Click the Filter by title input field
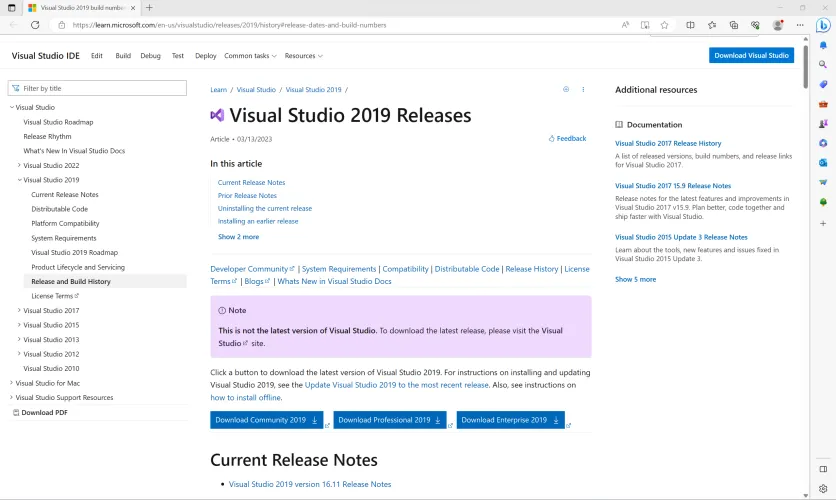This screenshot has height=500, width=836. (x=97, y=88)
